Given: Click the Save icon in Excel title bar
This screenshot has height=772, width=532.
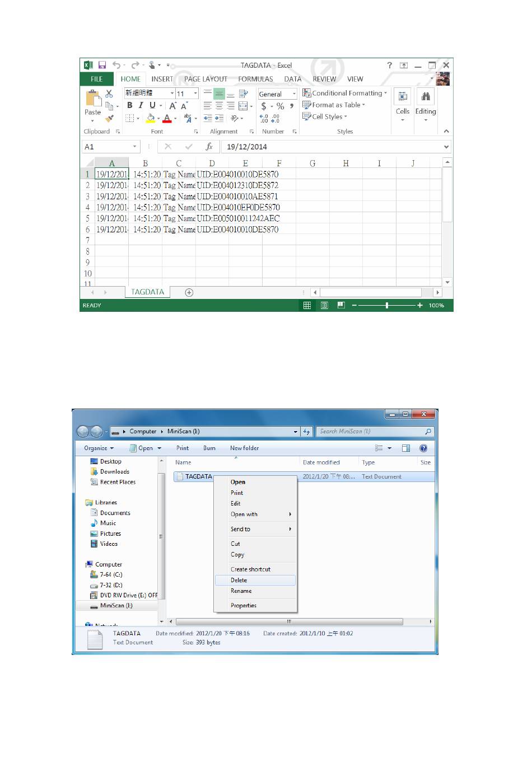Looking at the screenshot, I should (x=102, y=65).
